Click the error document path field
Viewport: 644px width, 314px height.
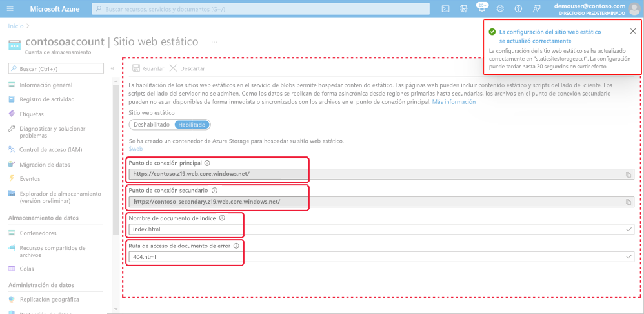381,257
